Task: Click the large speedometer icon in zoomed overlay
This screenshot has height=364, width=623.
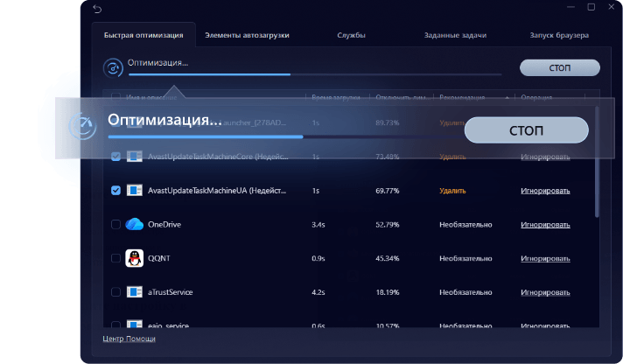Action: pyautogui.click(x=82, y=126)
